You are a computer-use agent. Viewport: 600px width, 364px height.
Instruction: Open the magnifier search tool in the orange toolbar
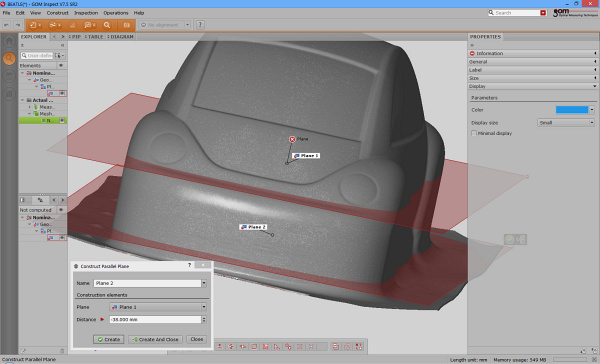click(107, 25)
